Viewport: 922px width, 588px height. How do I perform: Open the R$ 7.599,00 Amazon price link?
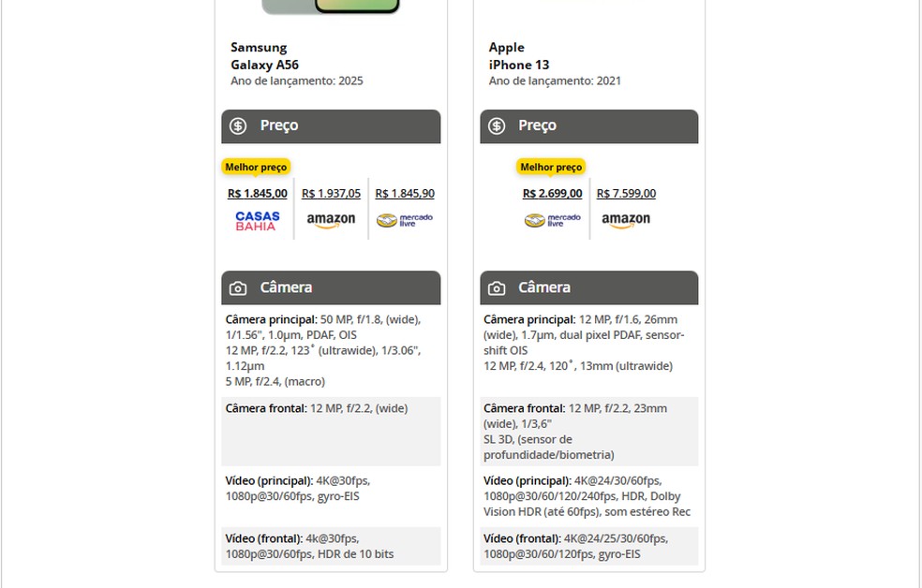point(626,193)
